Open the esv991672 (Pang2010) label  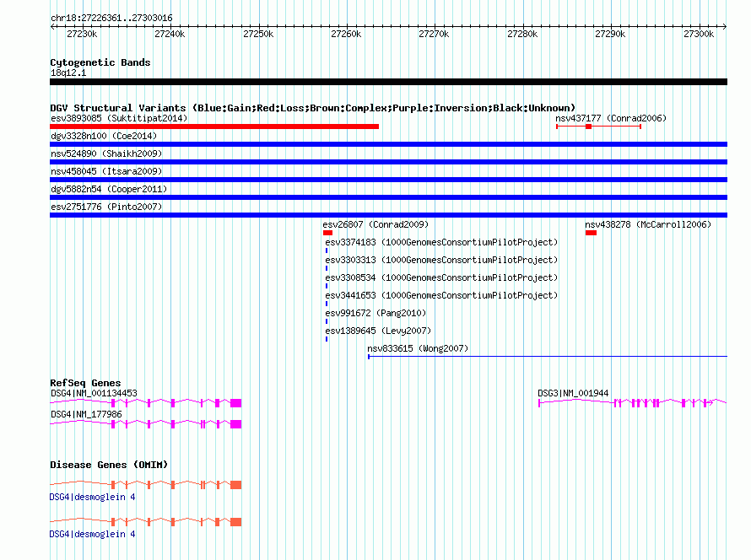(375, 313)
